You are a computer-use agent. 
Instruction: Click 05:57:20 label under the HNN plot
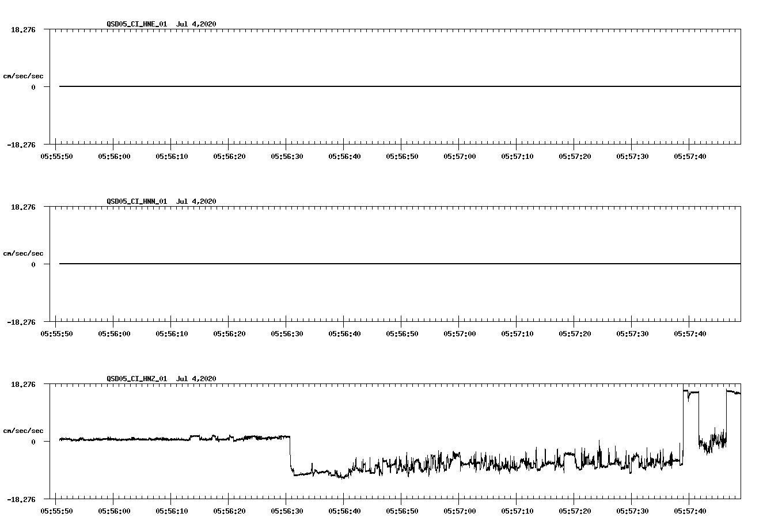[575, 333]
